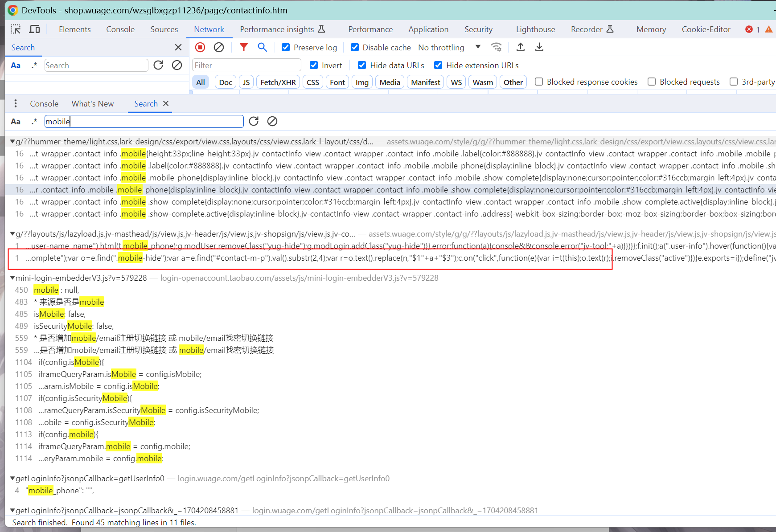This screenshot has width=776, height=532.
Task: Collapse the getLoginInfo getUserInfo0 result group
Action: pos(12,479)
